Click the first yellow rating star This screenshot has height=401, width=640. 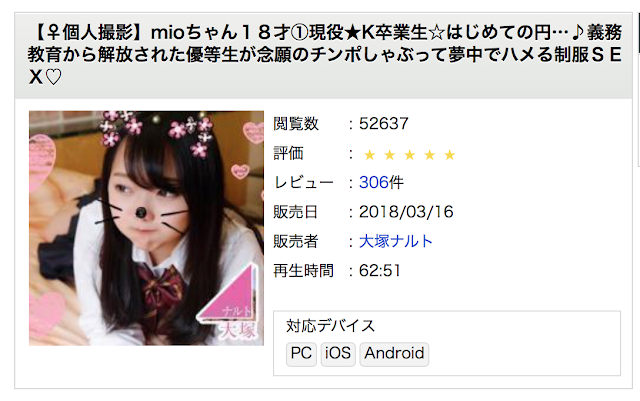pos(370,155)
